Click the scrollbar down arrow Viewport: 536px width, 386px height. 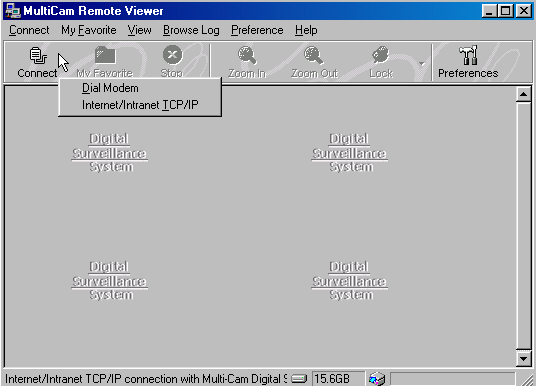(523, 358)
